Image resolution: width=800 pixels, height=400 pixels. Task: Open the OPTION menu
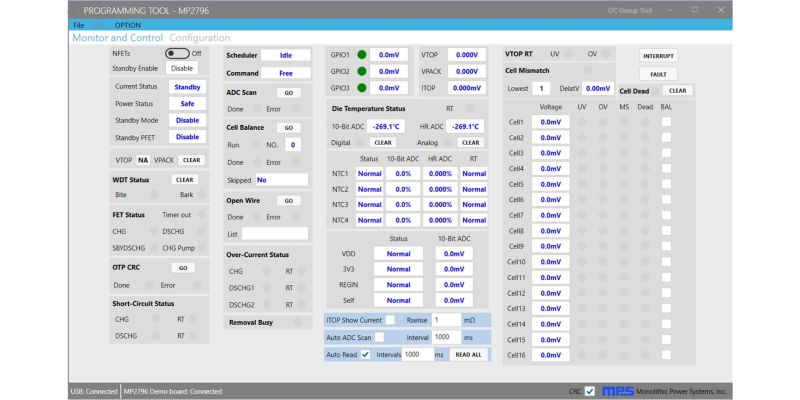(x=128, y=25)
